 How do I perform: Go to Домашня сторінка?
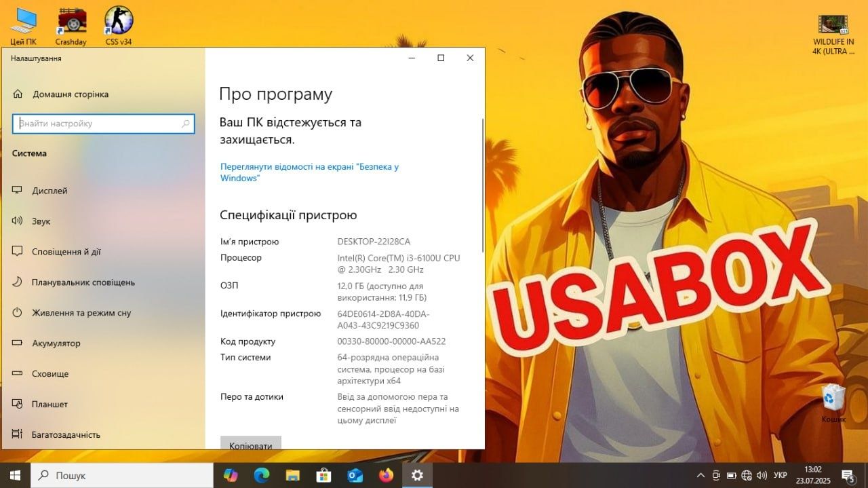[71, 94]
